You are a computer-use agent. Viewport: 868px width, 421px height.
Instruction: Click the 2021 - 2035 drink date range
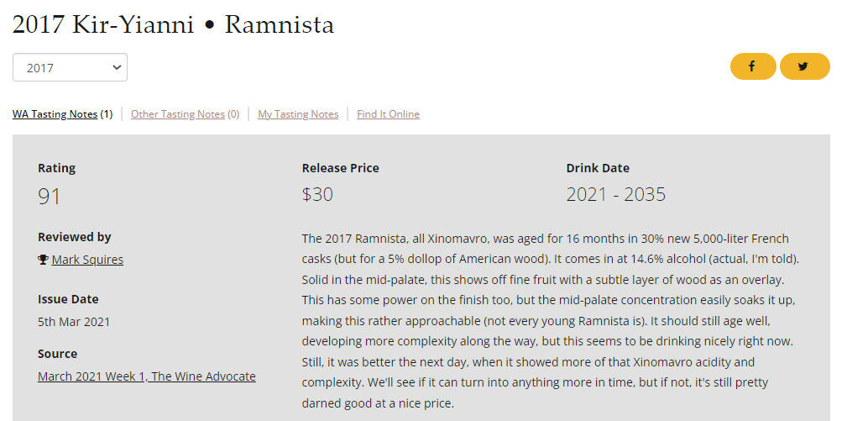[x=615, y=195]
